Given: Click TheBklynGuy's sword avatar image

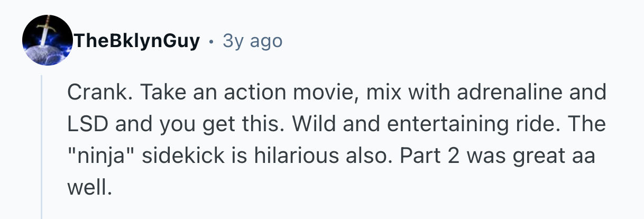Looking at the screenshot, I should [48, 40].
